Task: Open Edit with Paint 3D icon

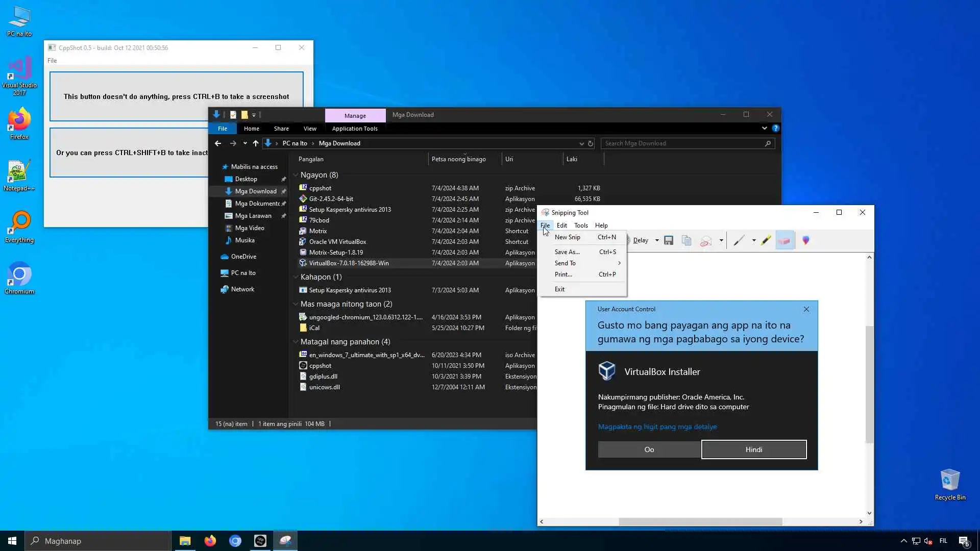Action: tap(806, 240)
